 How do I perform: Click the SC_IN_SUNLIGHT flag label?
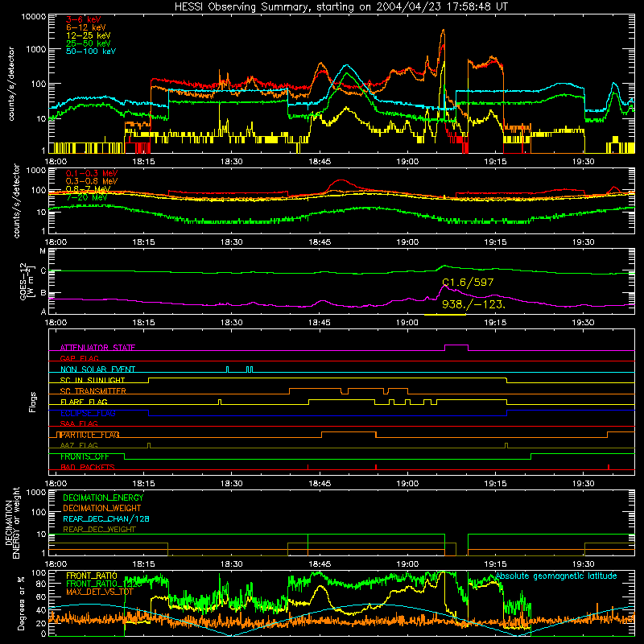click(93, 380)
